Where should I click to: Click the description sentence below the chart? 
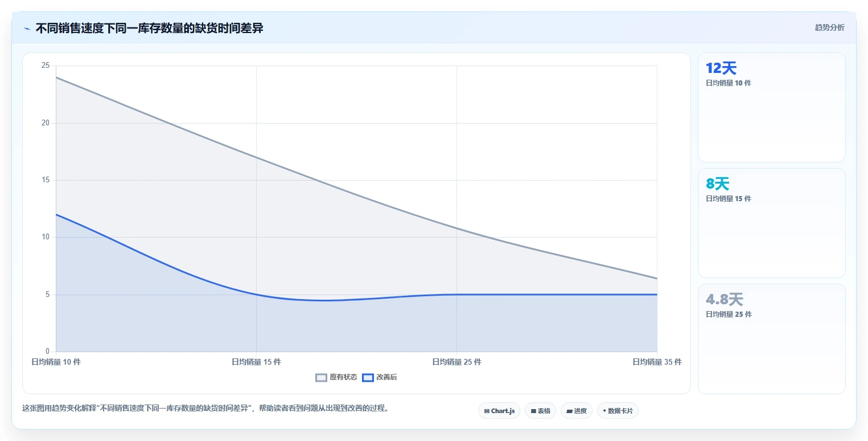tap(205, 409)
